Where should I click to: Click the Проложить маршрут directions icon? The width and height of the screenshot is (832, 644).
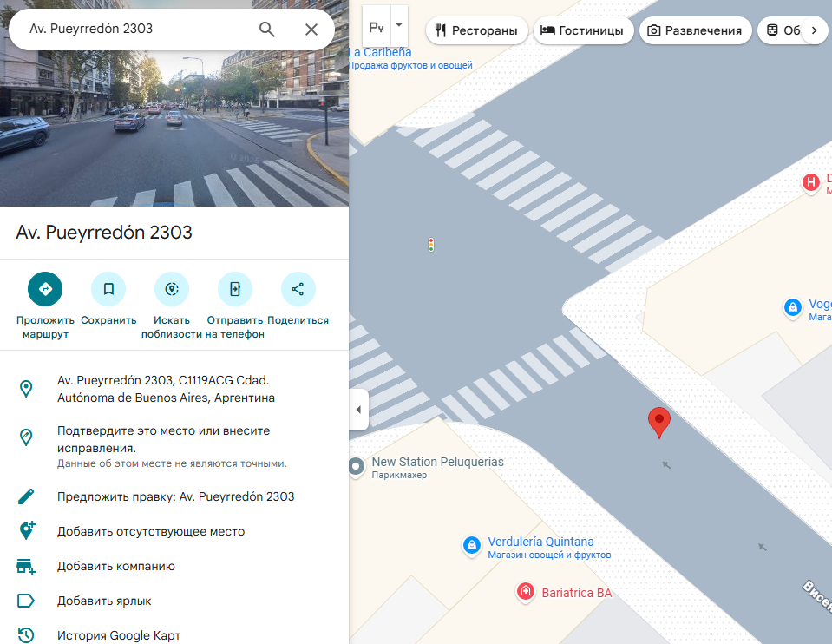click(45, 289)
